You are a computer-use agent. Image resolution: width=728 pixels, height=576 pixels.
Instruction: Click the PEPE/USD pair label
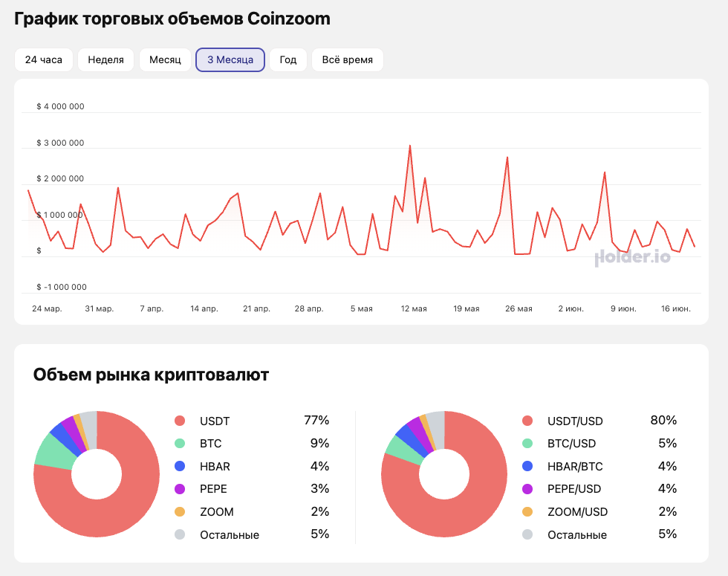point(574,489)
